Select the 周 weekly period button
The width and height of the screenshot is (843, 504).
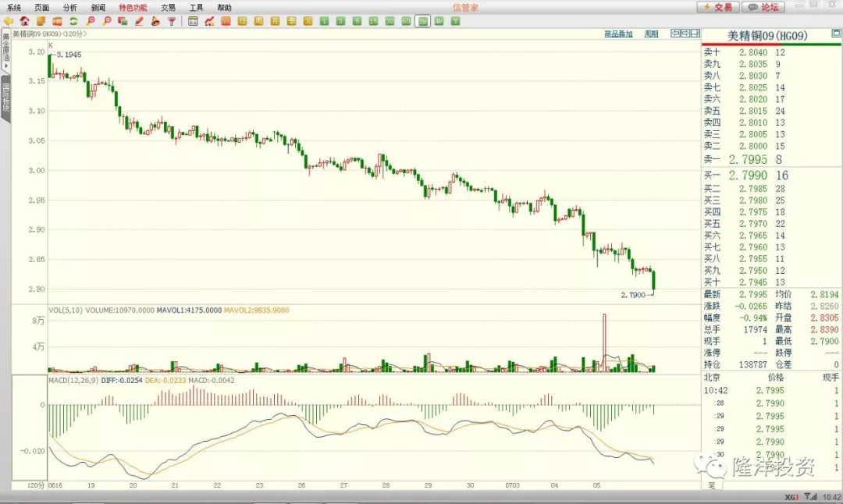click(258, 21)
